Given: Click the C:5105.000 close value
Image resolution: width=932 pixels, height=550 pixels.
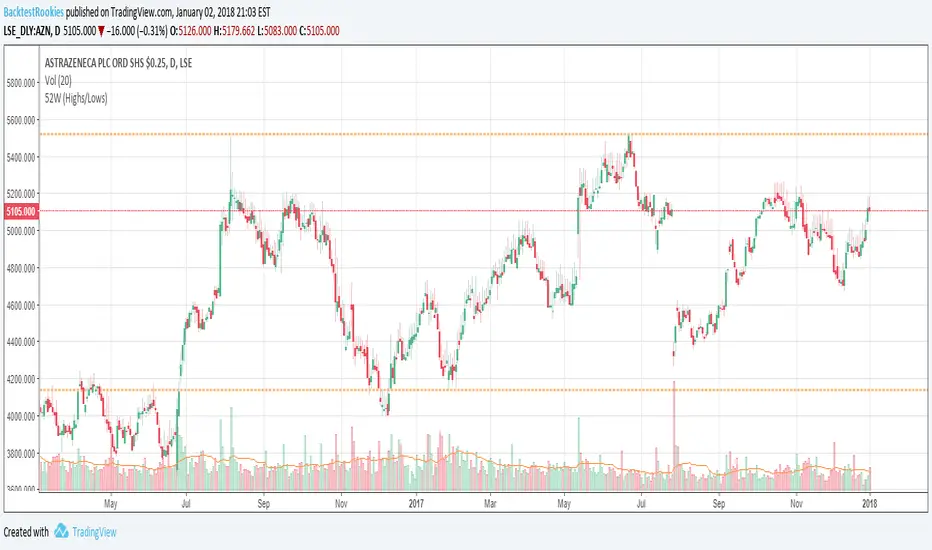Looking at the screenshot, I should [x=319, y=31].
